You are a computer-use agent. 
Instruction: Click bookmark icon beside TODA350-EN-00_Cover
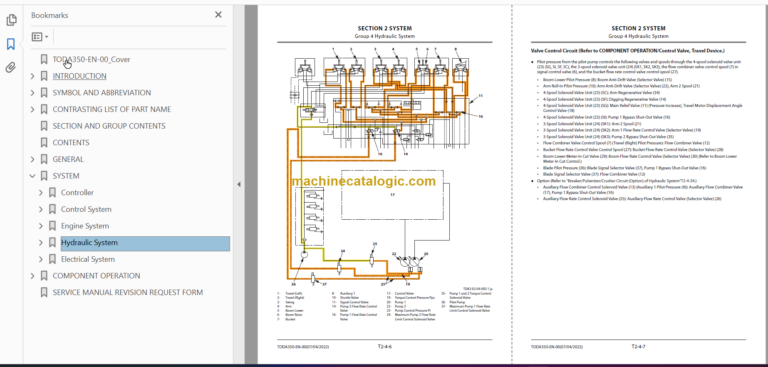click(44, 59)
